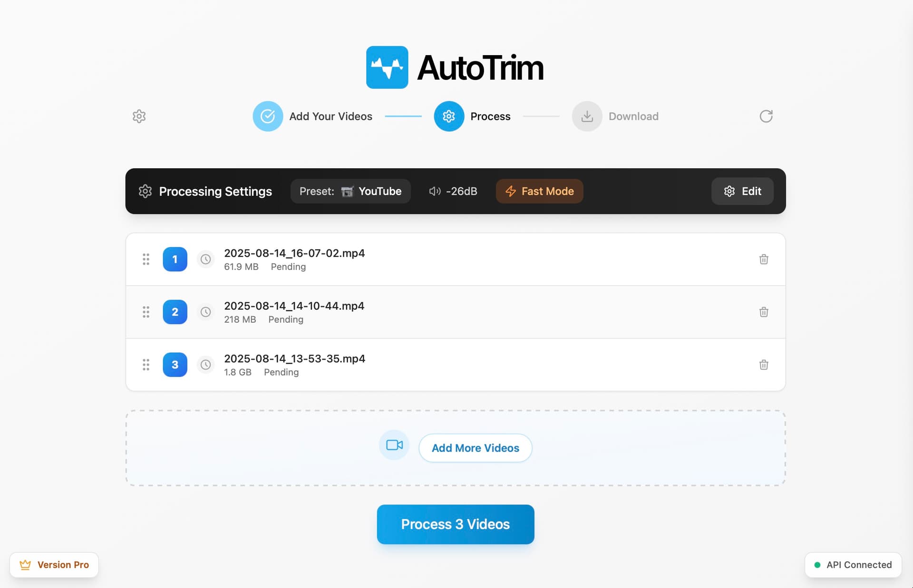Open the settings gear in top-left corner
913x588 pixels.
coord(139,116)
